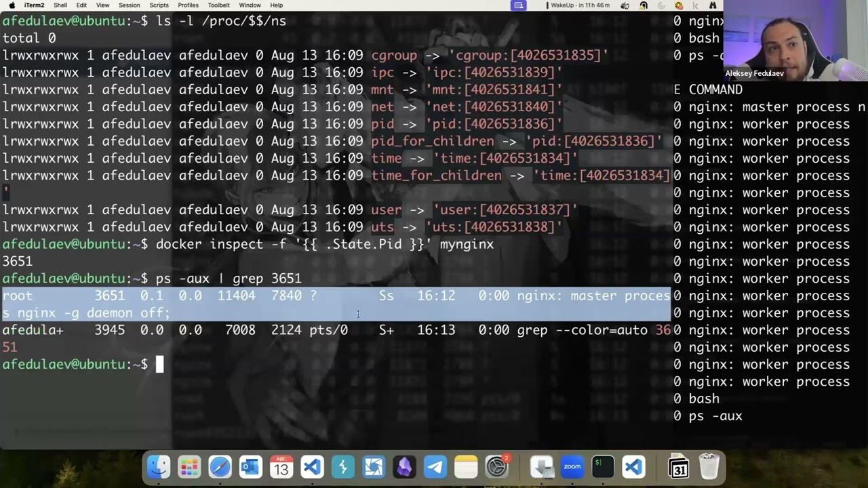Click the docker inspect command line

point(325,244)
